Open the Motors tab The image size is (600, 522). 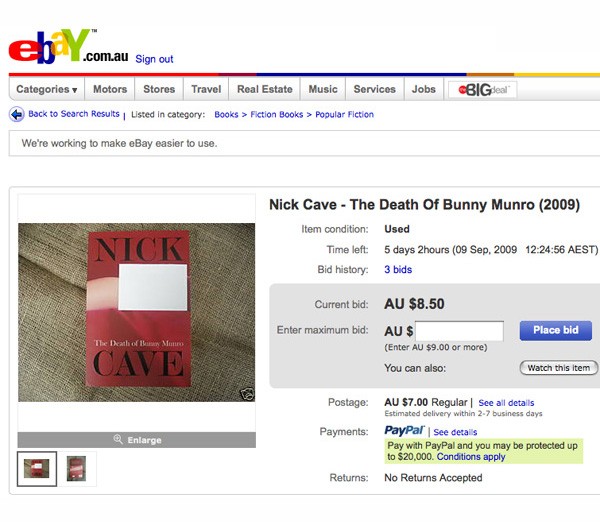point(110,89)
